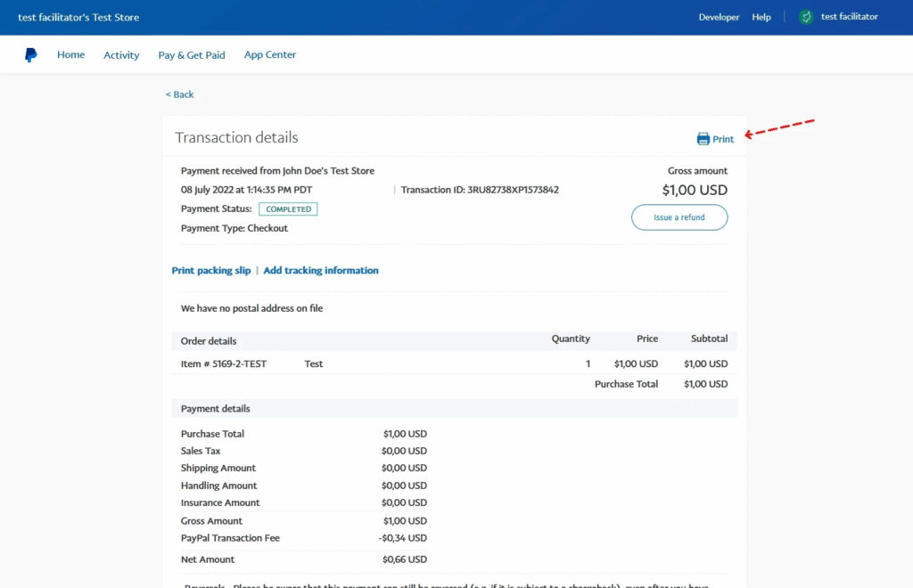Click the COMPLETED payment status badge
Image resolution: width=913 pixels, height=588 pixels.
click(x=288, y=209)
